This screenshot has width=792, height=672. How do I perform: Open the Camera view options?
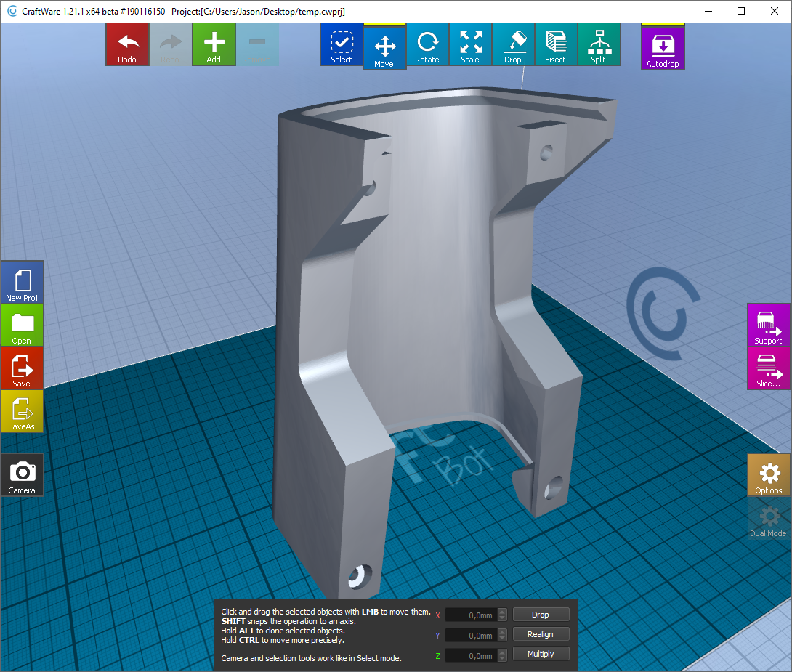pyautogui.click(x=23, y=474)
